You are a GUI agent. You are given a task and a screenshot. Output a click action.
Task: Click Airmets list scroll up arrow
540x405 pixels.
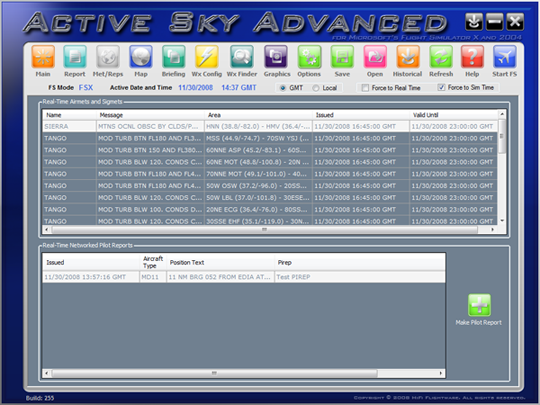click(x=502, y=114)
